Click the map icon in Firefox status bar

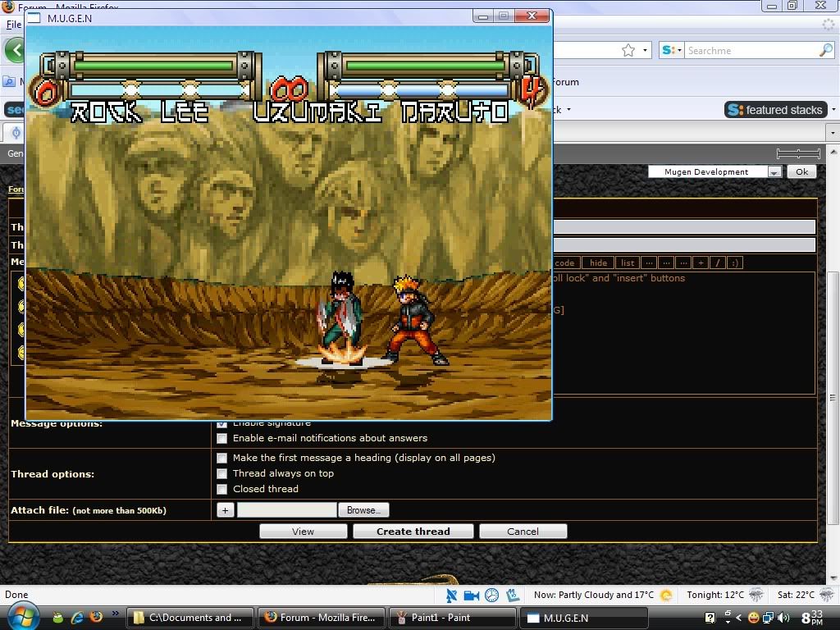(x=513, y=596)
